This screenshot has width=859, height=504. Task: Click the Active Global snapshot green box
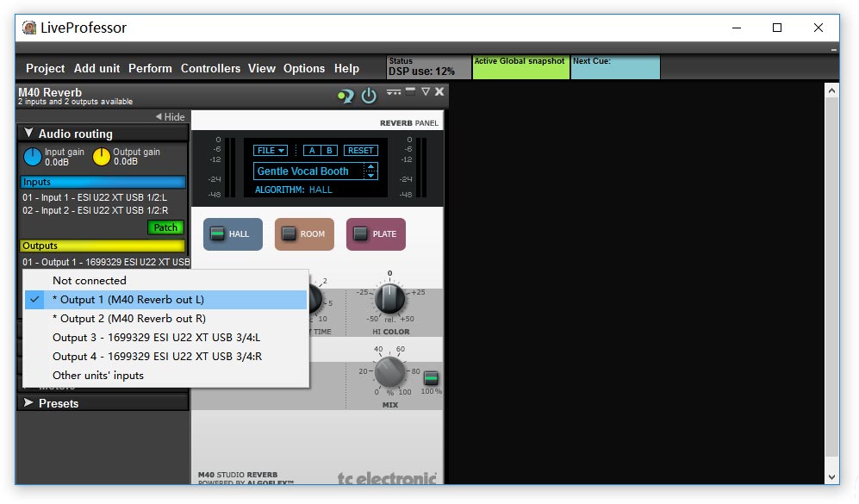520,67
